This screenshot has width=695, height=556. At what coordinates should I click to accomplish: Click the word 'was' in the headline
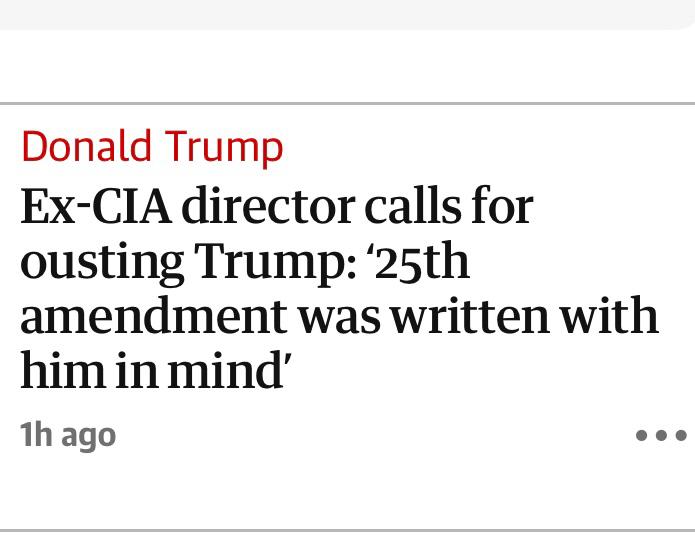336,316
